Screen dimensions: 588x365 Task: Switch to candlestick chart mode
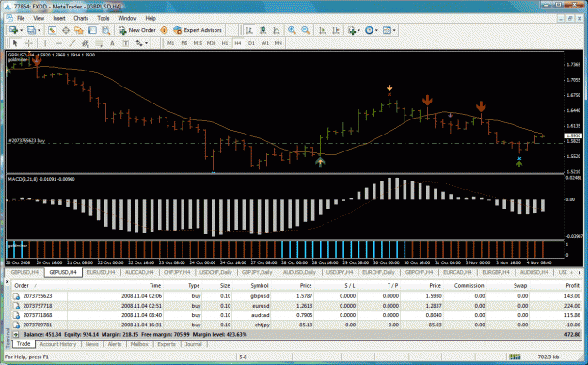(x=262, y=30)
